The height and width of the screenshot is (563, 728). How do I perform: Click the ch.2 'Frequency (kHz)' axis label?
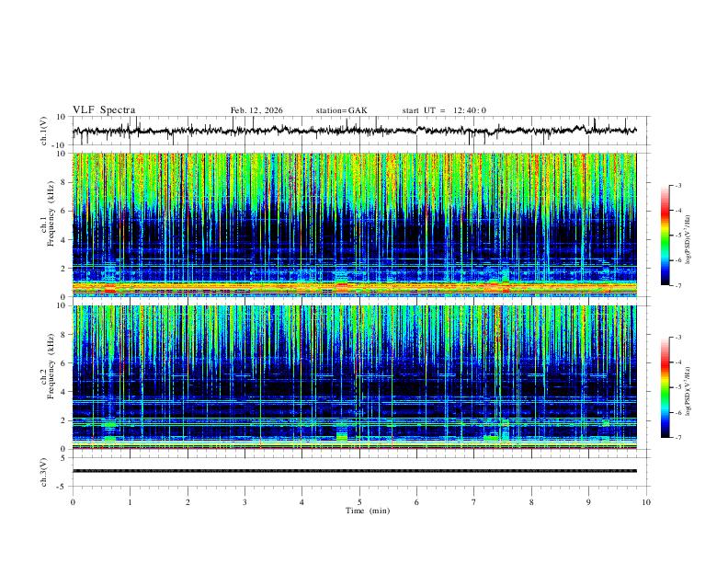pyautogui.click(x=51, y=366)
